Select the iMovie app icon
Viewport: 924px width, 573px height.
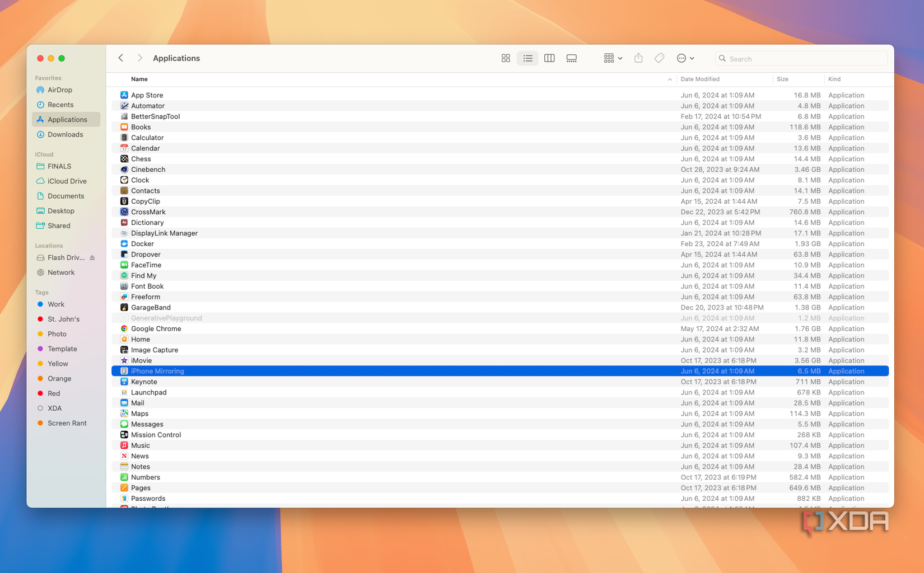coord(124,360)
